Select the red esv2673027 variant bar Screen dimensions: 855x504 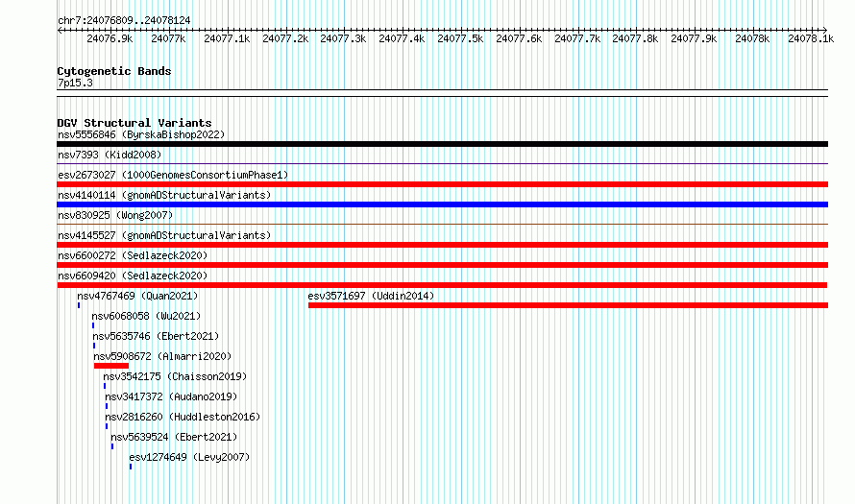click(x=442, y=184)
